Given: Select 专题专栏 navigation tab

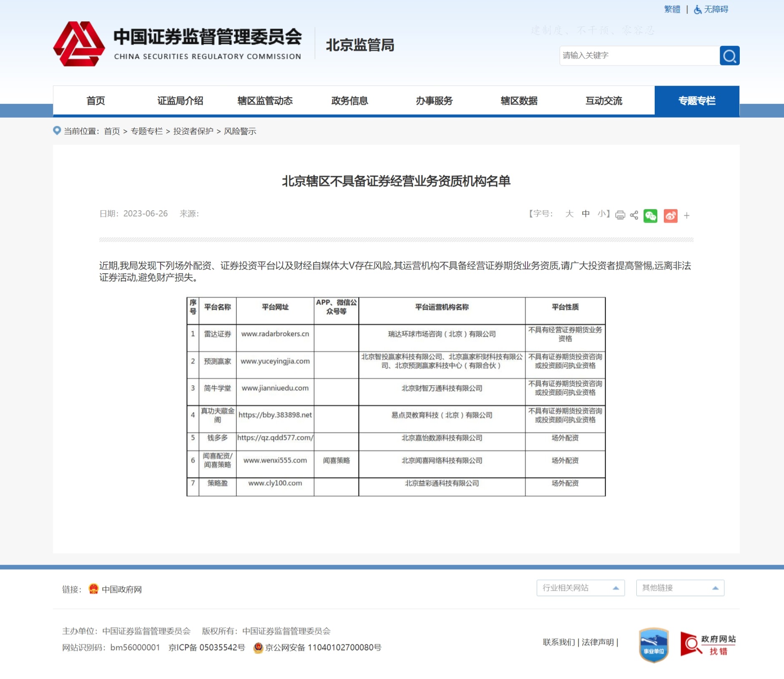Looking at the screenshot, I should pos(697,101).
